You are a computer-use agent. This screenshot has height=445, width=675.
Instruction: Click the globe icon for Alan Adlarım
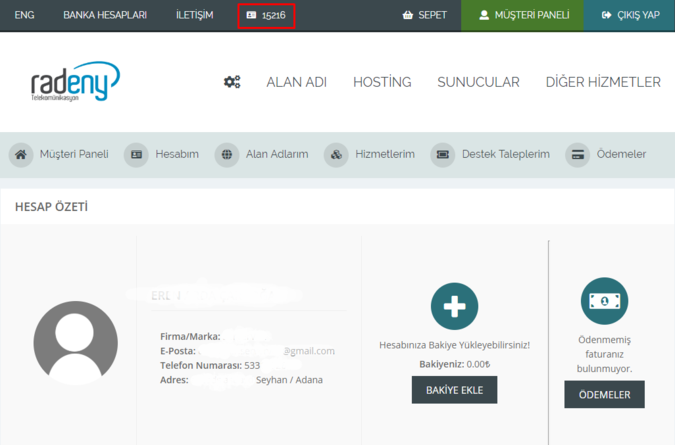tap(226, 155)
